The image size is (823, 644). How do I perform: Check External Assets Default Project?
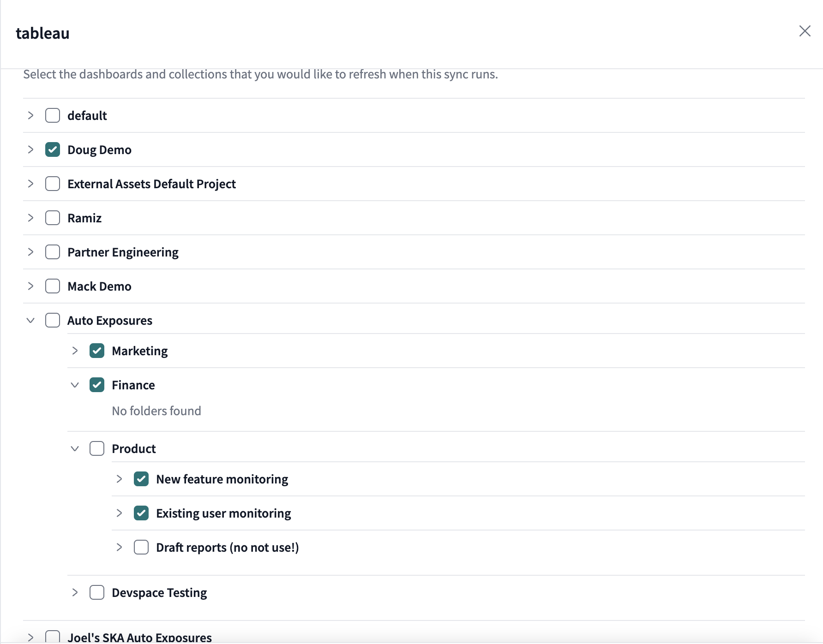tap(52, 184)
